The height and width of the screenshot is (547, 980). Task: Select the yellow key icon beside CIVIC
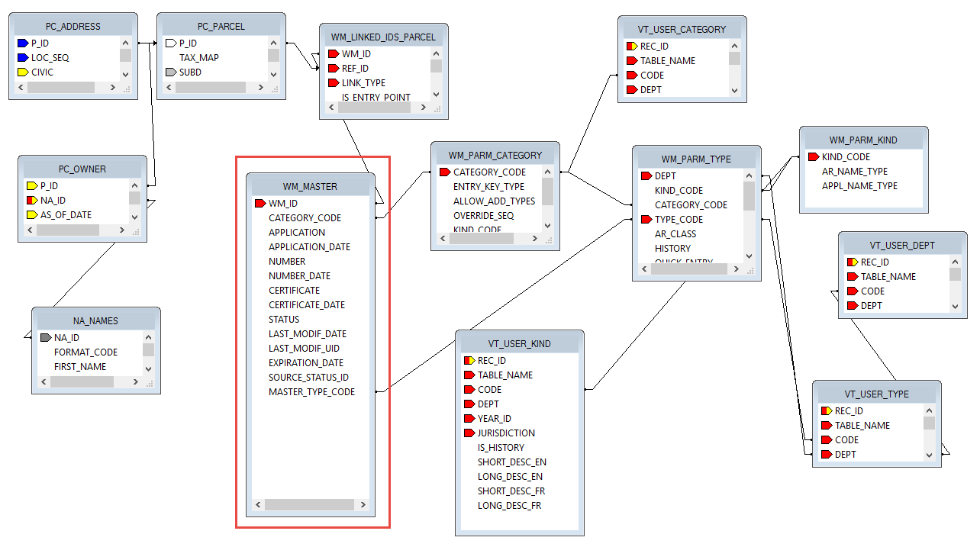(22, 72)
